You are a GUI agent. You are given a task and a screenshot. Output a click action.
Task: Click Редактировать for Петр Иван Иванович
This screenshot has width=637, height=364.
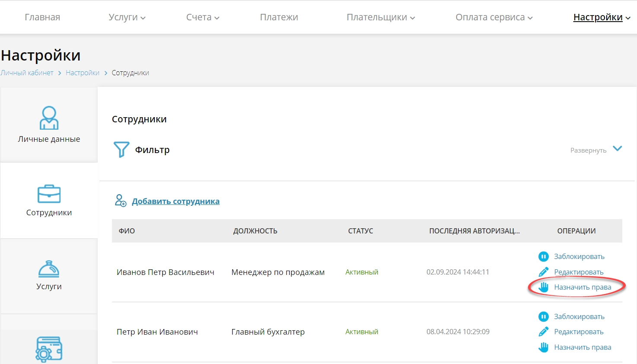[x=579, y=332]
